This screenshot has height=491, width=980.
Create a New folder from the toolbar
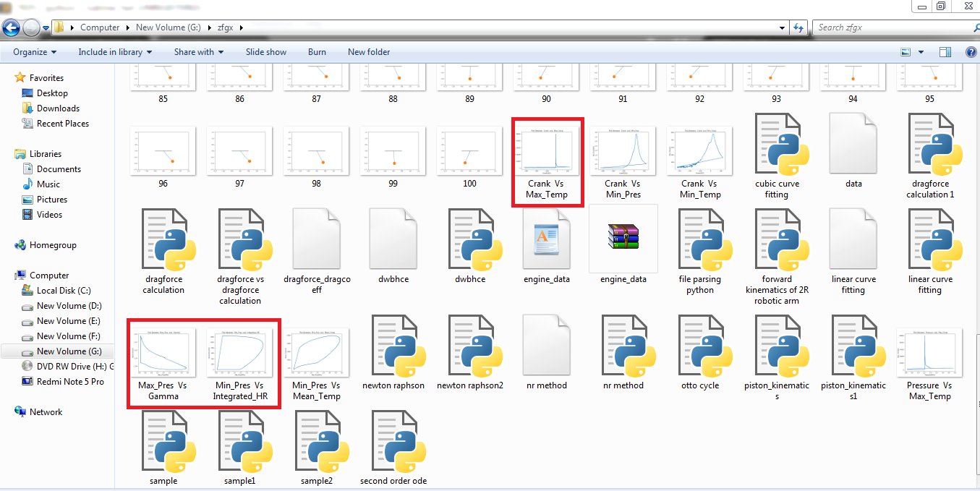[368, 51]
